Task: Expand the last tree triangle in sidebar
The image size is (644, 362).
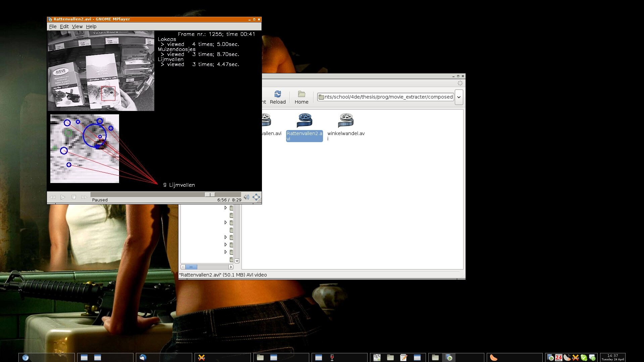Action: click(x=225, y=252)
